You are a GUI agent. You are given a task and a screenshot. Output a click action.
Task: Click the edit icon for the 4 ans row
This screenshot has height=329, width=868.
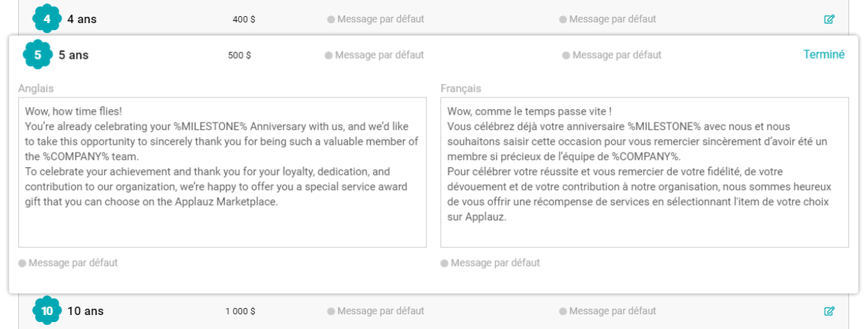pyautogui.click(x=829, y=20)
